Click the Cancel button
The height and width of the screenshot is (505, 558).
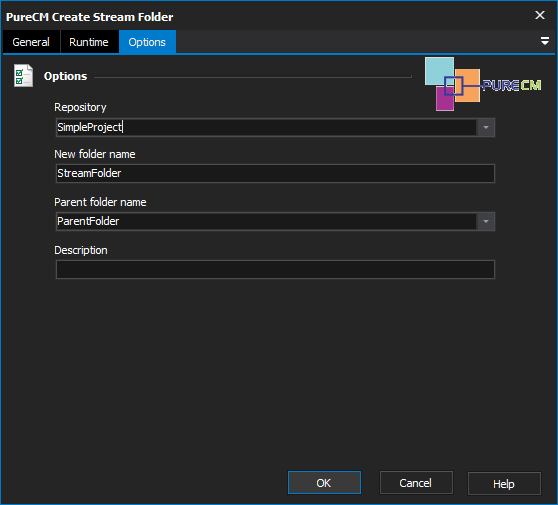click(416, 483)
